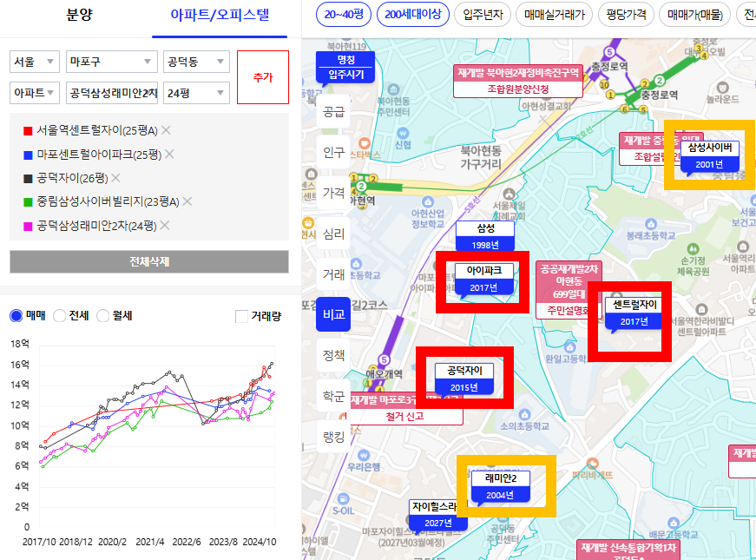This screenshot has height=560, width=756.
Task: Open the 학군 side menu
Action: [x=333, y=397]
